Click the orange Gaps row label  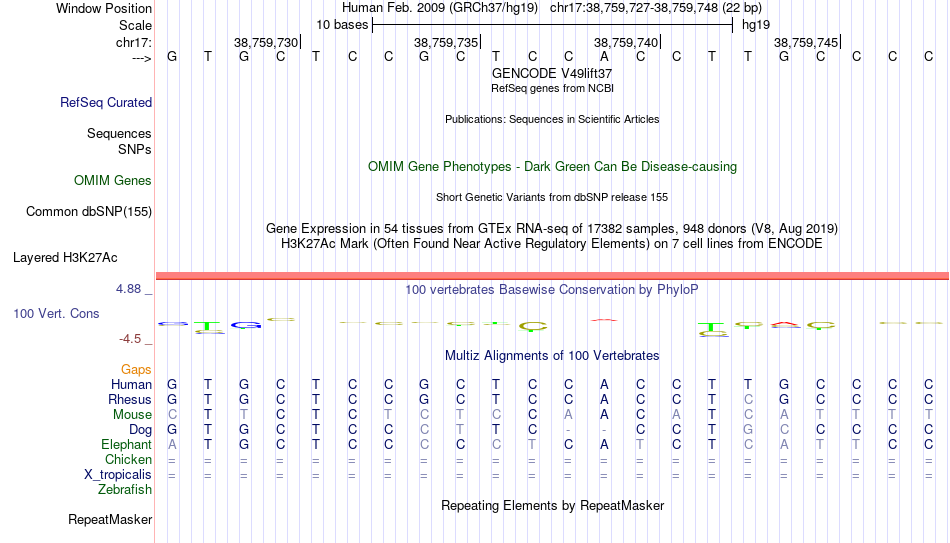tap(136, 370)
